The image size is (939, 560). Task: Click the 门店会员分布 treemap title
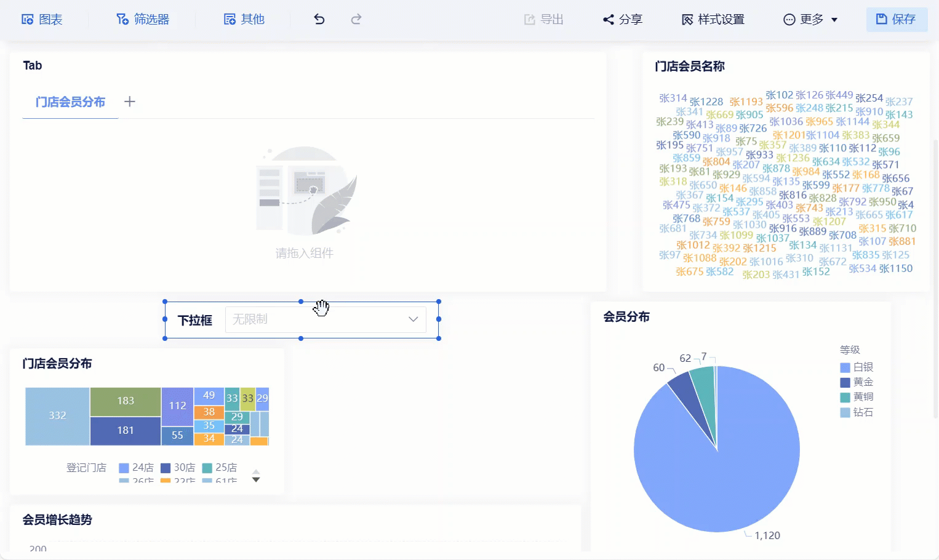pyautogui.click(x=57, y=364)
